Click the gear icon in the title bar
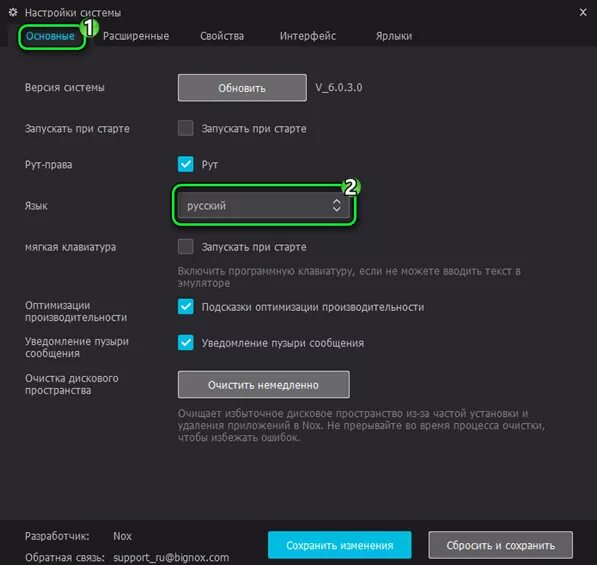This screenshot has width=597, height=565. (13, 12)
